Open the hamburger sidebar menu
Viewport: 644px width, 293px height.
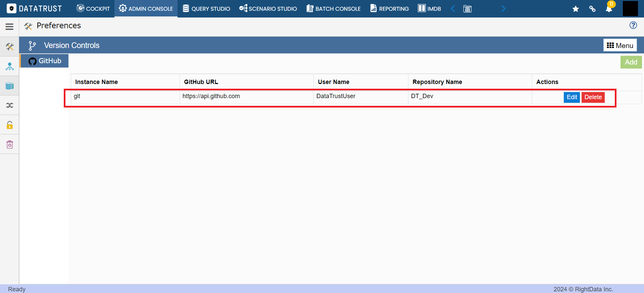9,27
